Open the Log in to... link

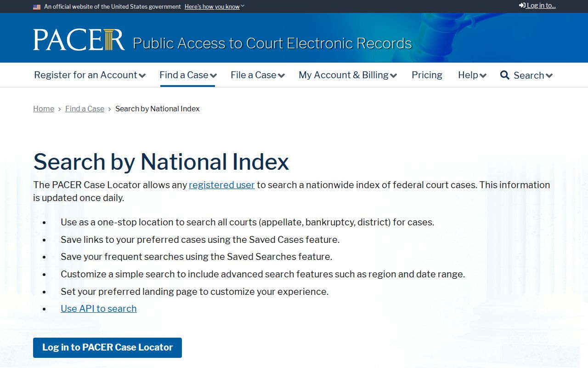537,6
